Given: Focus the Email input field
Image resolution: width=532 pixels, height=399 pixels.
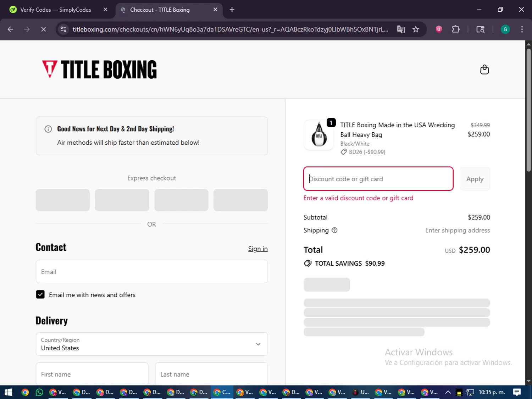Looking at the screenshot, I should (152, 272).
